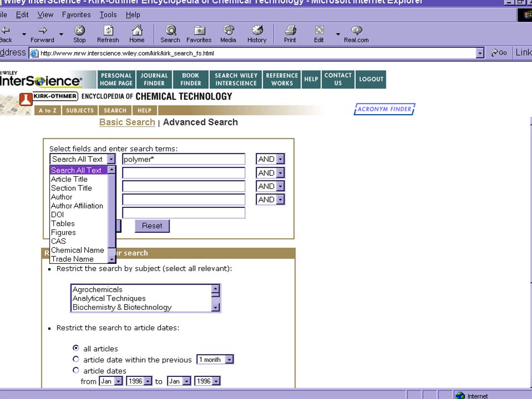Click the Logout button
Image resolution: width=532 pixels, height=399 pixels.
[x=371, y=79]
